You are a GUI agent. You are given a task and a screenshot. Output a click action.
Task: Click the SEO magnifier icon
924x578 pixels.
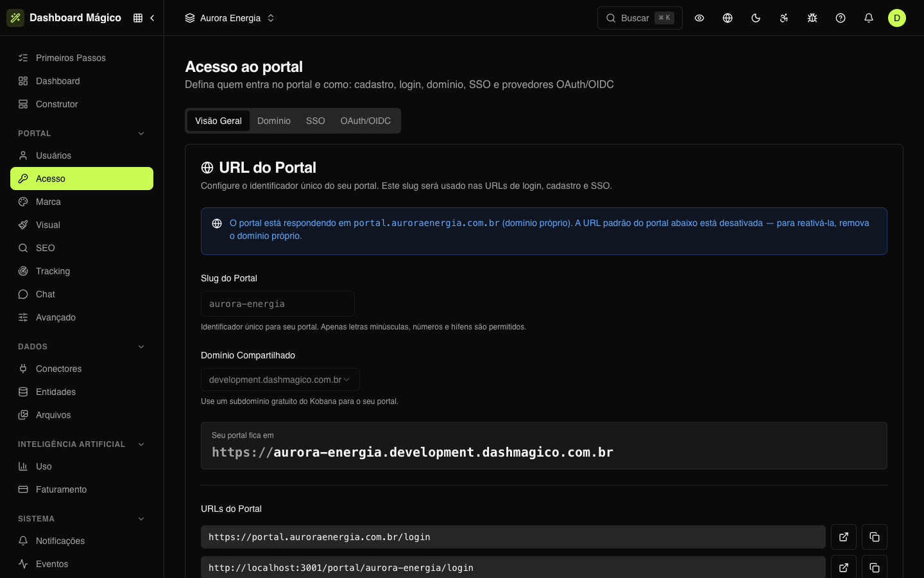[23, 248]
